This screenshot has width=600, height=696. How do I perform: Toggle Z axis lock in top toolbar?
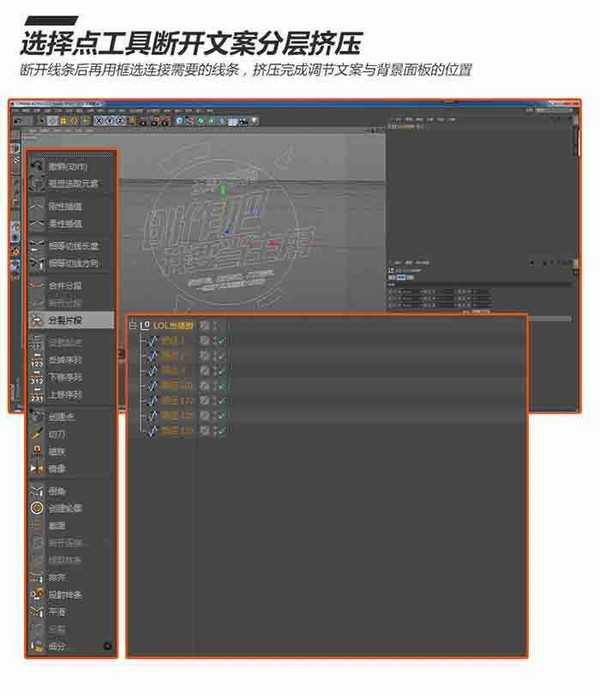(x=120, y=120)
